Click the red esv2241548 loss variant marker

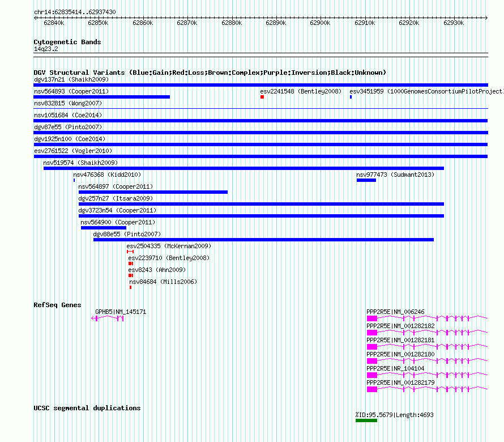point(262,97)
